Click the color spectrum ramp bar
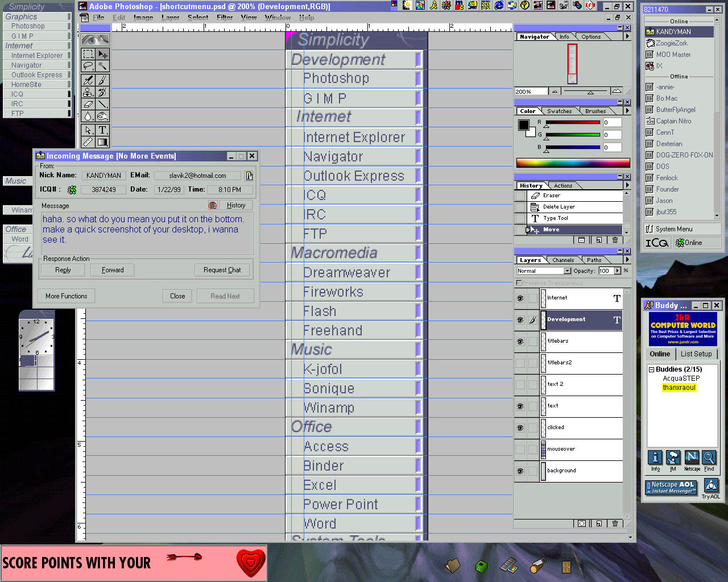 573,163
